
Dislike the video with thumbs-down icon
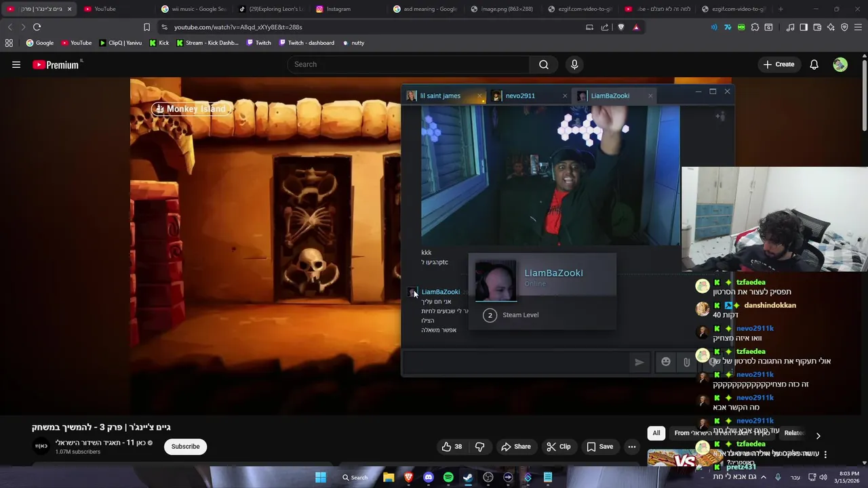(480, 447)
